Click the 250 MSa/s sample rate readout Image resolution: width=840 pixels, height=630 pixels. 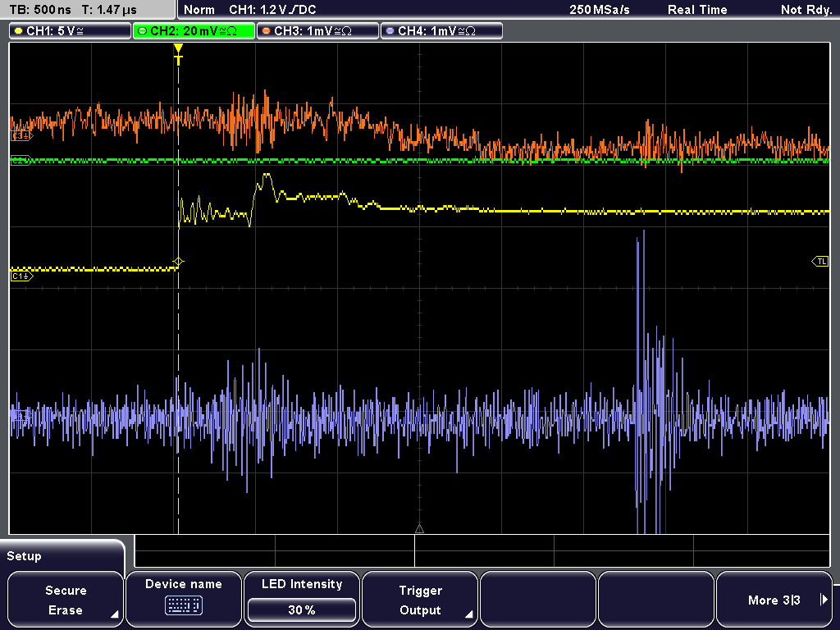[x=600, y=10]
